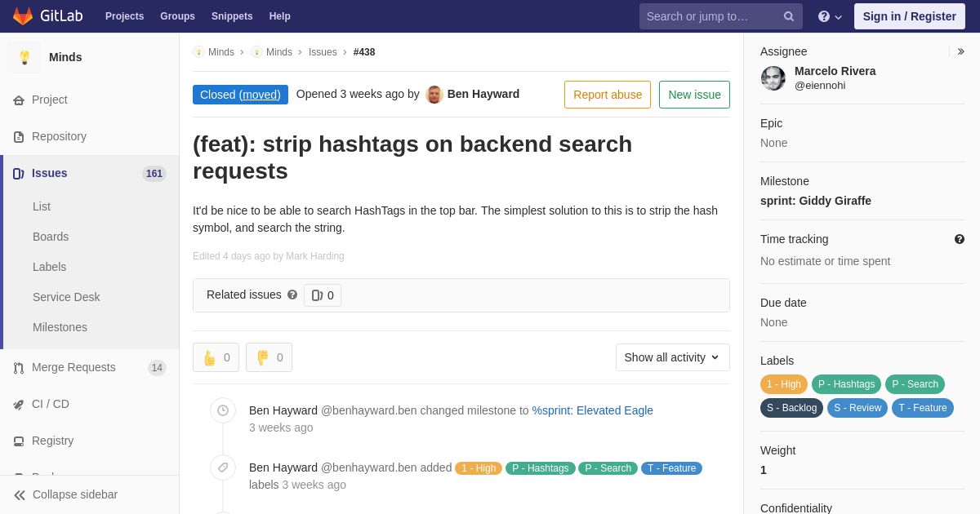Click the second Minds breadcrumb link

(x=279, y=52)
